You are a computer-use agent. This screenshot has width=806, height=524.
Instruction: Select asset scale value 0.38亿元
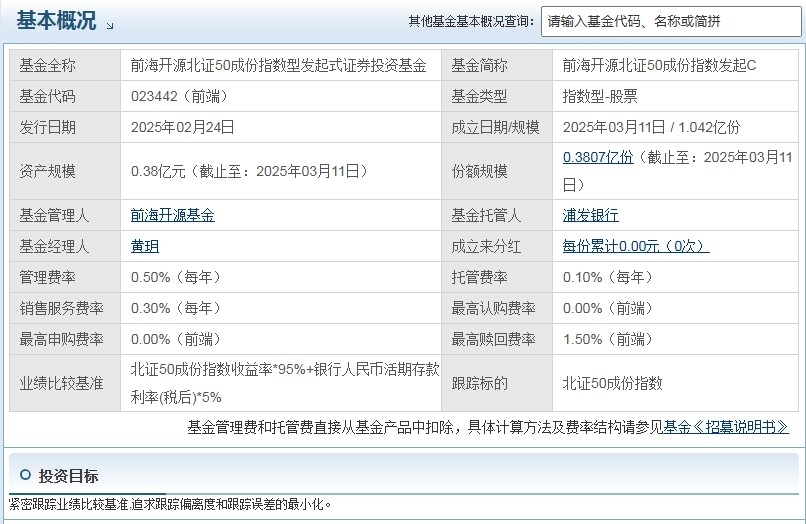(x=158, y=171)
